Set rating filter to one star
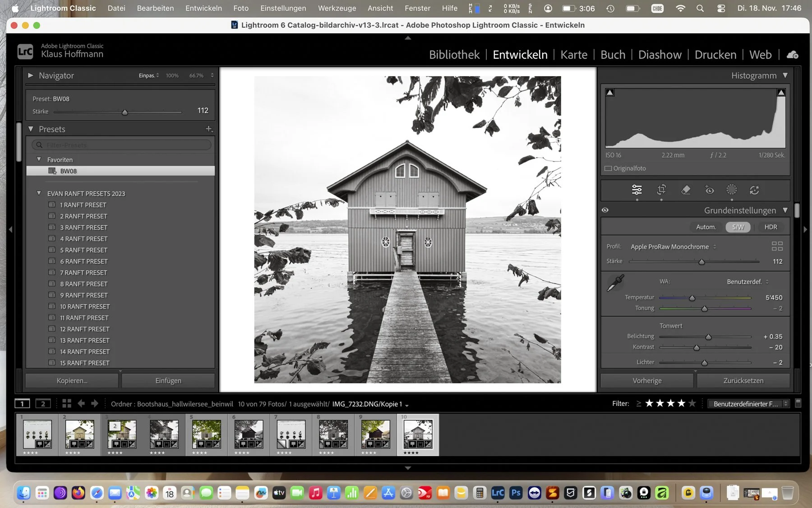 tap(649, 403)
